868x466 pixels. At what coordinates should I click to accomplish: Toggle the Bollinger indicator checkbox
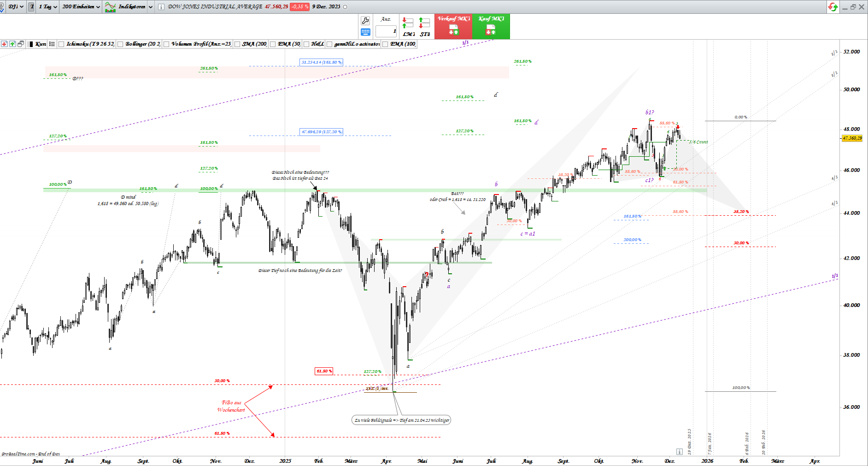point(120,44)
